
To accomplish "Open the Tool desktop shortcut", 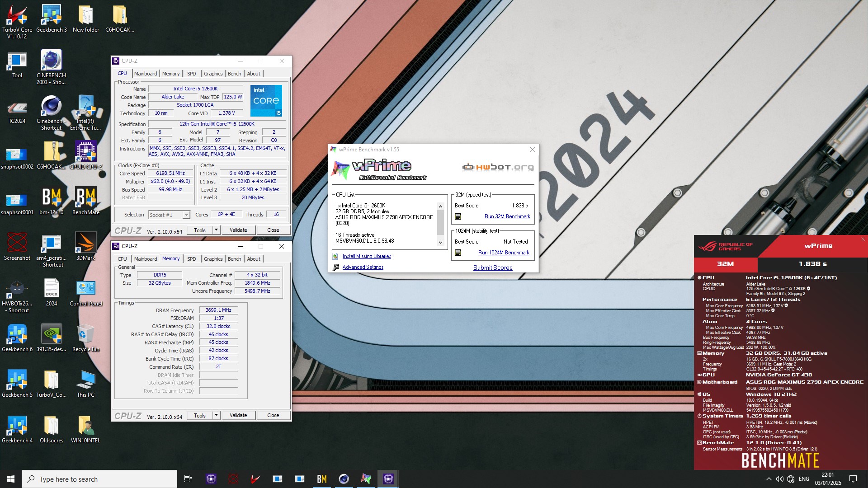I will point(17,64).
